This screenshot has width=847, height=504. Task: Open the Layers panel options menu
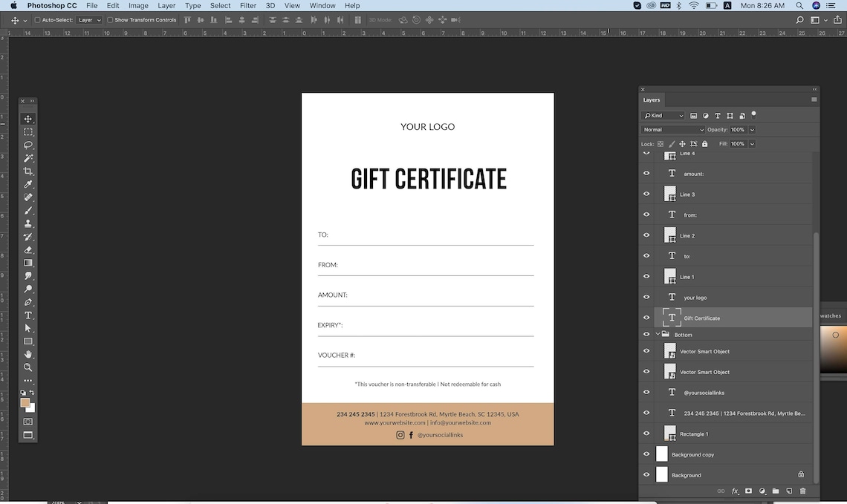813,99
